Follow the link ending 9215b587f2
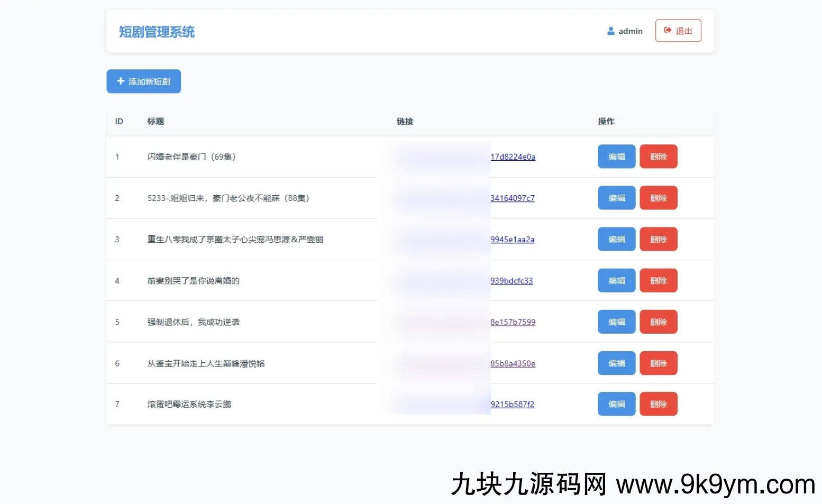Image resolution: width=822 pixels, height=504 pixels. pos(512,404)
